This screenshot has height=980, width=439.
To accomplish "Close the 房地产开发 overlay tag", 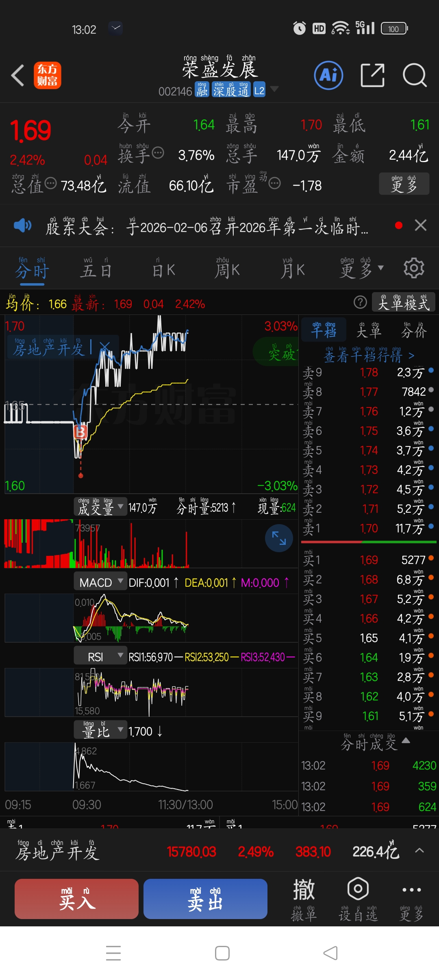I will [104, 347].
